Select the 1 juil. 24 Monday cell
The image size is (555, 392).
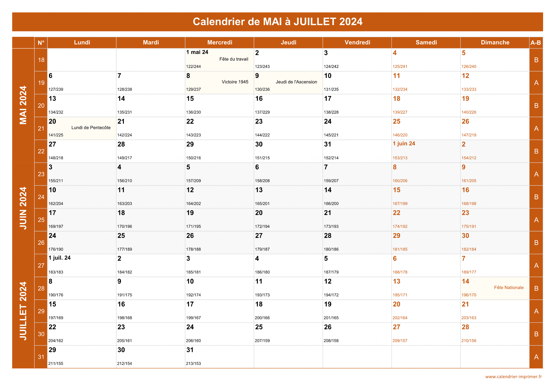[x=82, y=266]
